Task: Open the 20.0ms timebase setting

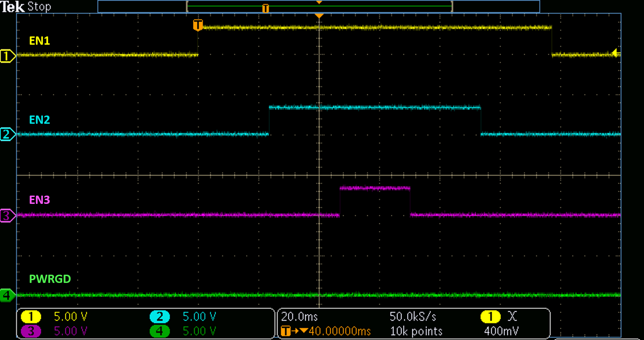Action: point(300,316)
